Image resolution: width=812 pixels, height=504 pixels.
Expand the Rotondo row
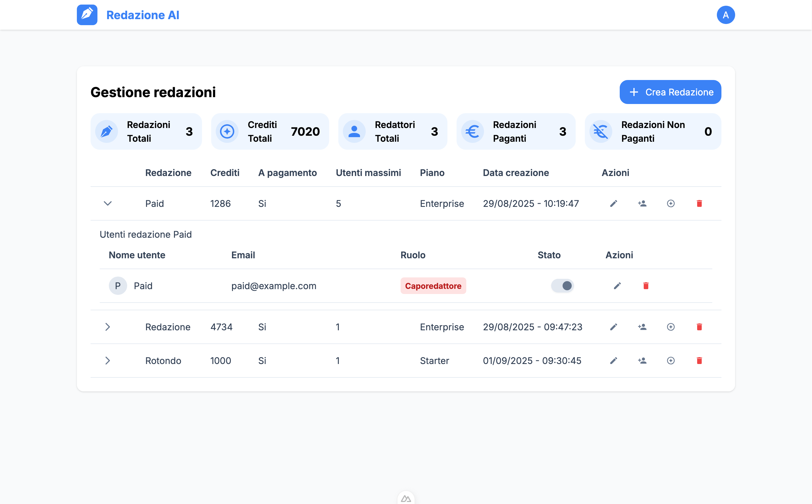pos(107,360)
